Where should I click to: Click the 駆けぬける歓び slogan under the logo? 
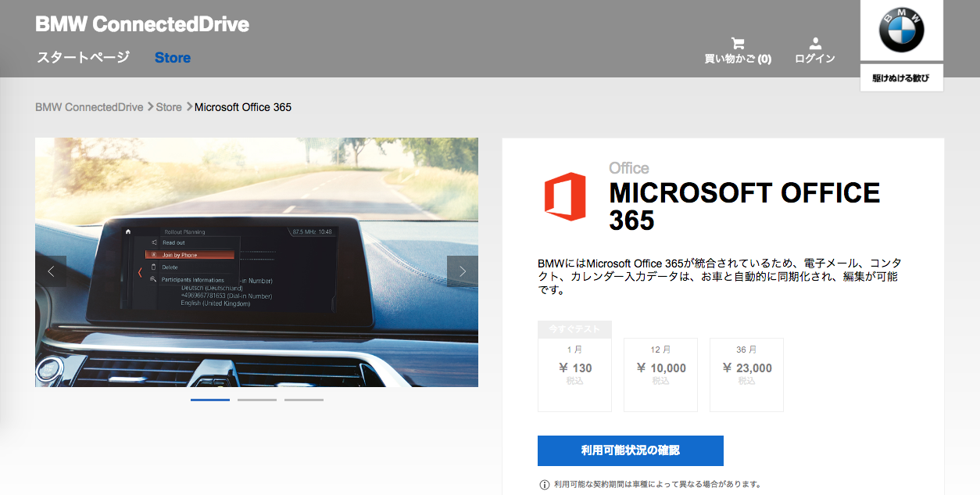point(901,78)
